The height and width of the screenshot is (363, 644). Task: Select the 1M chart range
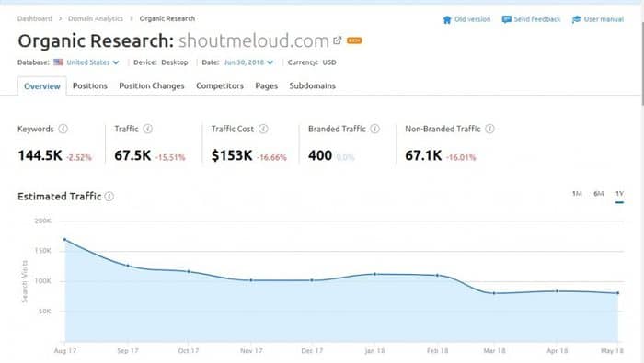[x=577, y=194]
